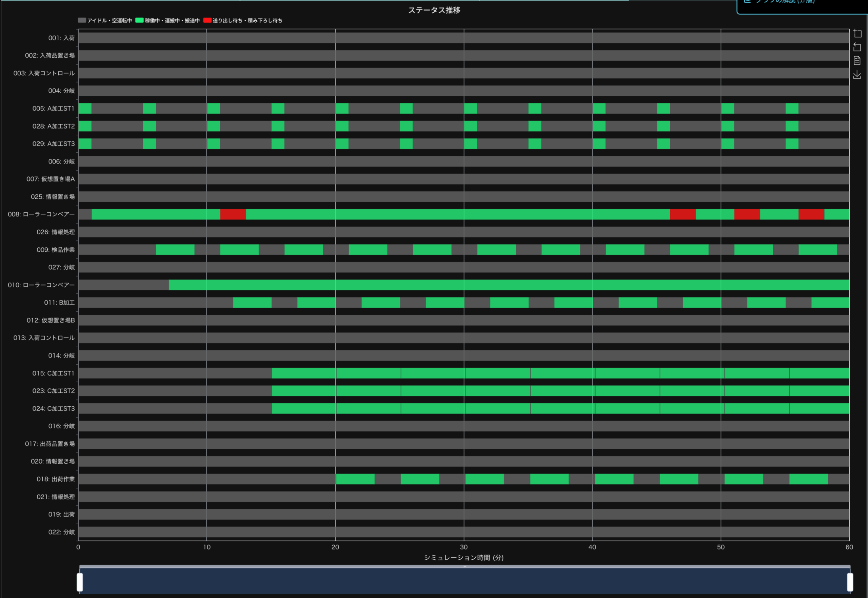Click the 30 tick on the time axis
Screen dimensions: 868x598
coord(463,547)
